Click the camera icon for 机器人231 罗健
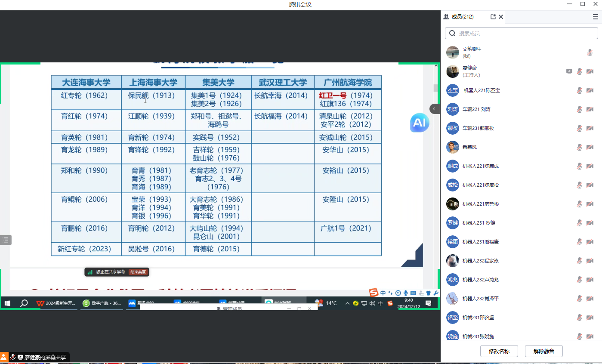602x364 pixels. (590, 223)
